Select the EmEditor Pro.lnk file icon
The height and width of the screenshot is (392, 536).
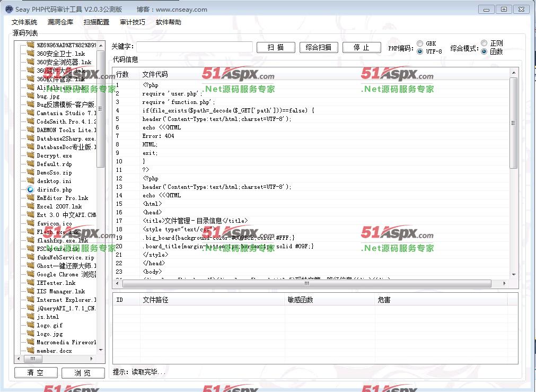pos(30,198)
